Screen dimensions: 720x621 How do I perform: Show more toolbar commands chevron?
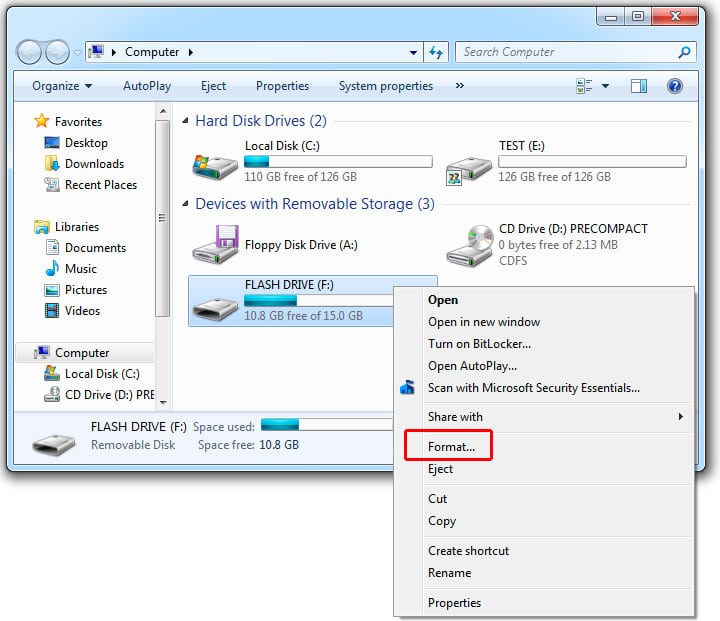click(459, 86)
